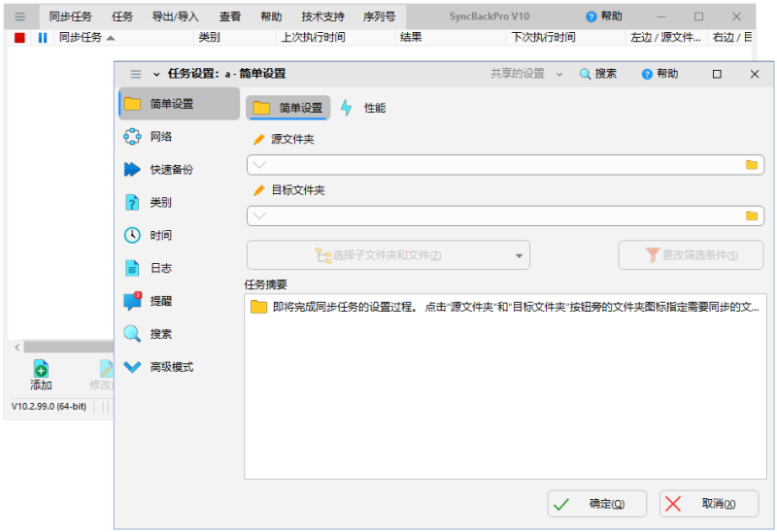Switch to the 简单设置 tab
Viewport: 777px width, 532px height.
coord(288,108)
